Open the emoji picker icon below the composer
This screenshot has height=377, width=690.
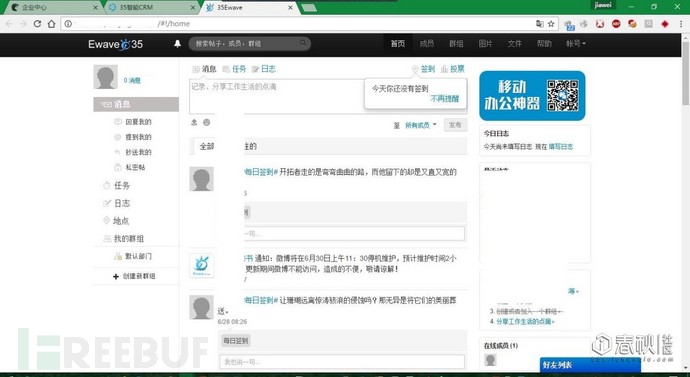[x=206, y=122]
